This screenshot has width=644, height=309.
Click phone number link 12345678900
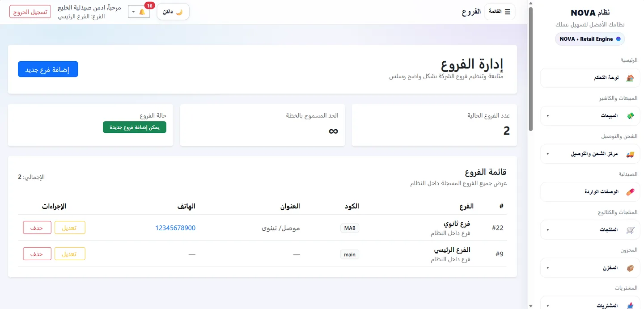tap(175, 228)
